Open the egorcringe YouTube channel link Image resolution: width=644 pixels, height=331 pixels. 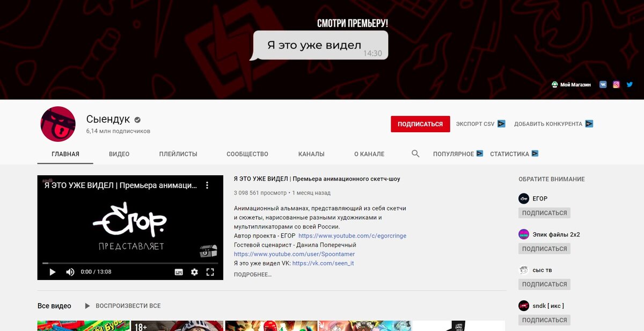click(x=353, y=236)
